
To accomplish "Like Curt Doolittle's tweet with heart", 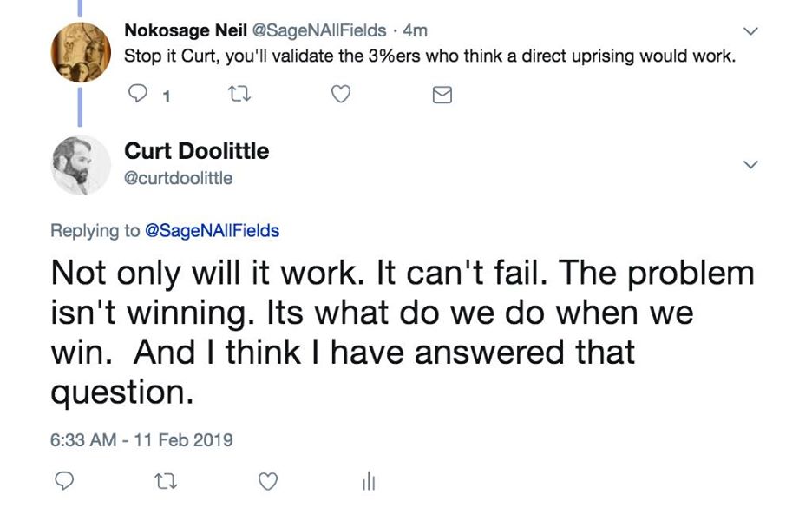I will (268, 480).
